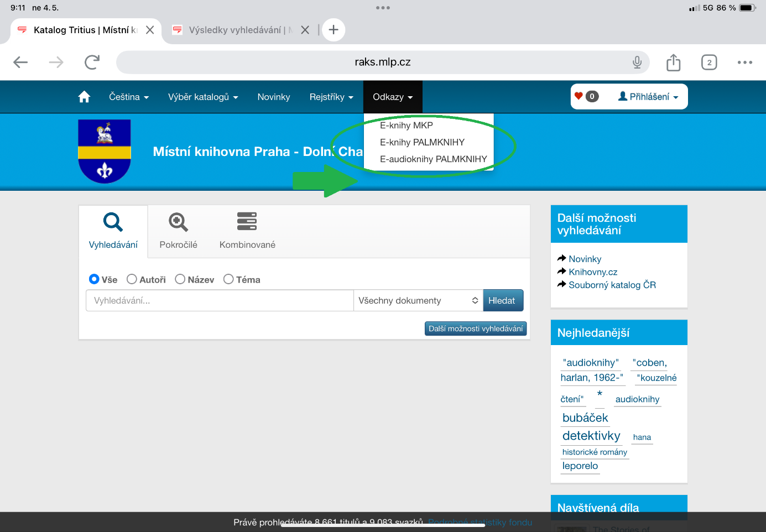Open the browser three-dot more menu
The image size is (766, 532).
click(744, 62)
